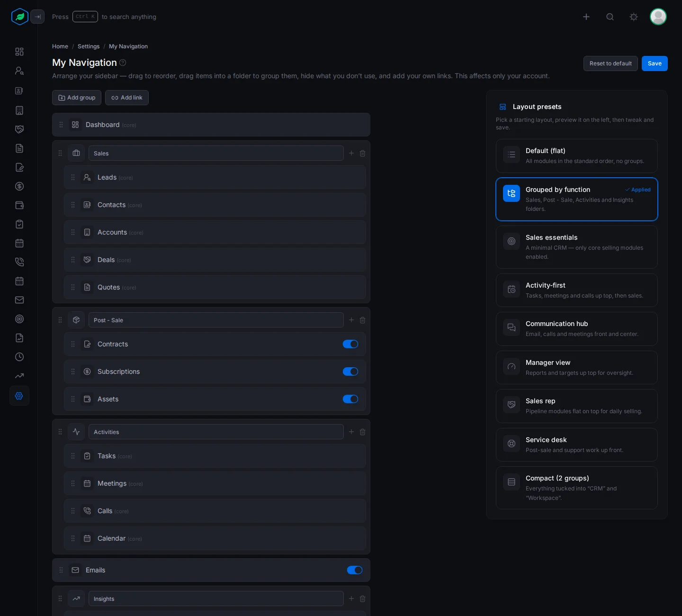The height and width of the screenshot is (616, 682).
Task: Delete the Post - Sale group
Action: 362,320
